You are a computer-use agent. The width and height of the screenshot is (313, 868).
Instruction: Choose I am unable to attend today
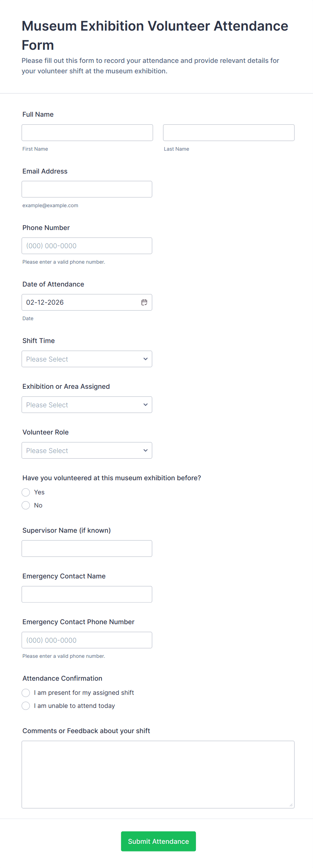26,706
